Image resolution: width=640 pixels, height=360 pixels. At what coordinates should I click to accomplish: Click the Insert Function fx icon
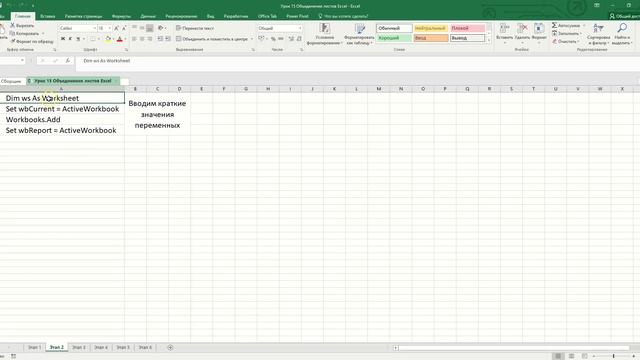[68, 60]
